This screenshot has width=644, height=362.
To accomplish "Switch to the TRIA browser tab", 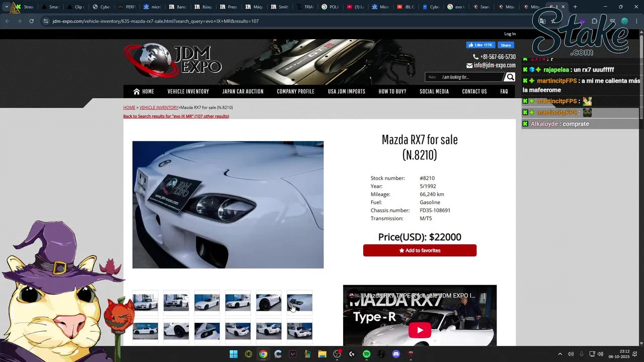I will (x=305, y=7).
